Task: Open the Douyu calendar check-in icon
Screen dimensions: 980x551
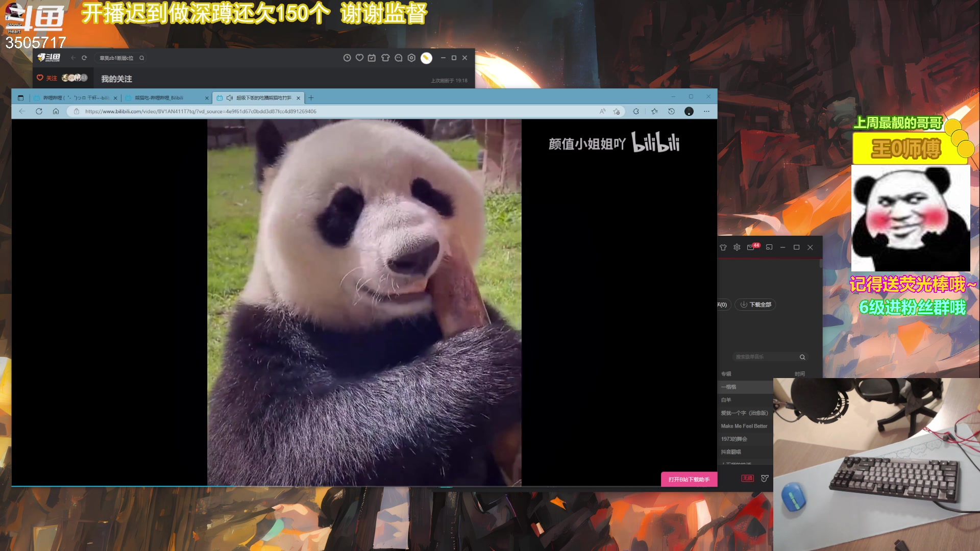Action: point(371,58)
